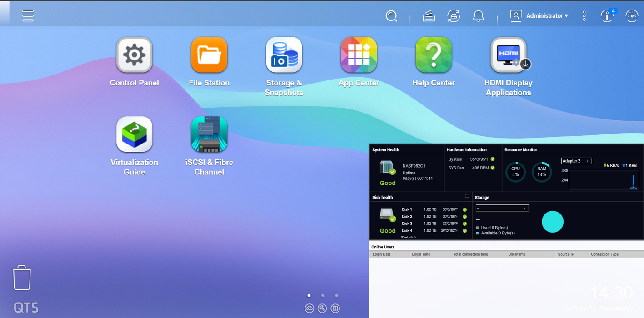Open the Storage volume dropdown
644x318 pixels.
coord(502,208)
